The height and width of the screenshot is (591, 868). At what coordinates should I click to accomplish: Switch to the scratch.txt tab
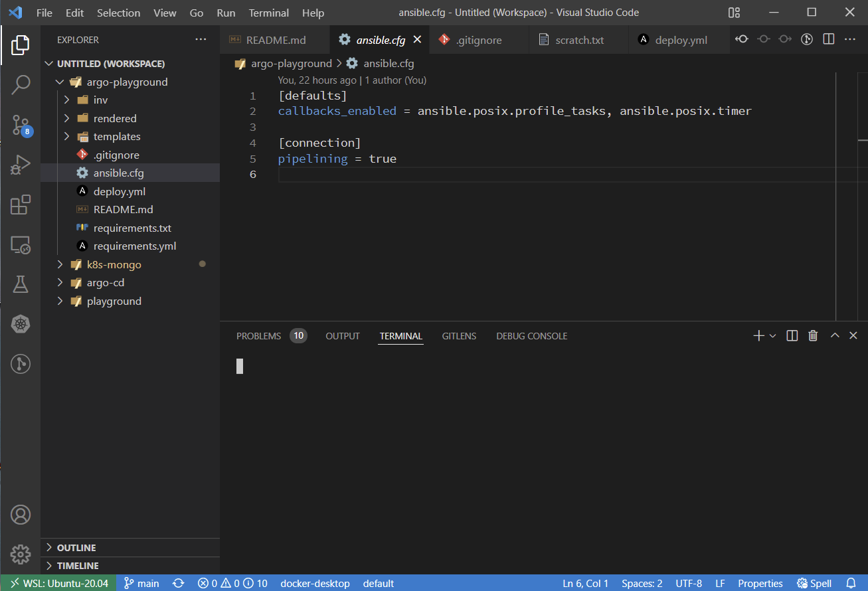tap(578, 39)
